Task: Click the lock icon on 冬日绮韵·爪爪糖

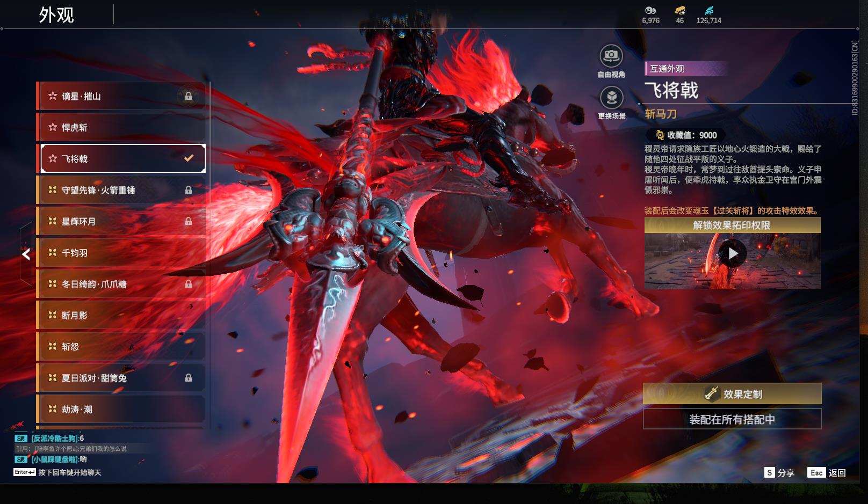Action: click(189, 284)
